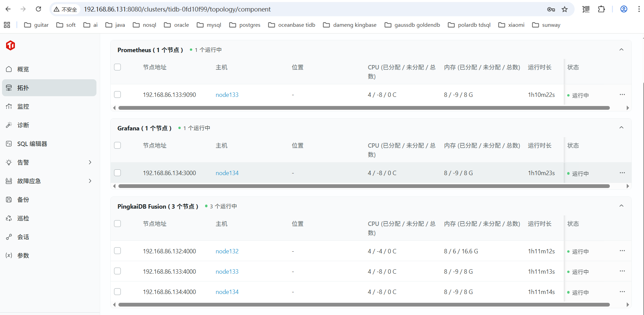Check the row 192.168.86.132:4000 checkbox
The height and width of the screenshot is (315, 644).
(x=117, y=251)
